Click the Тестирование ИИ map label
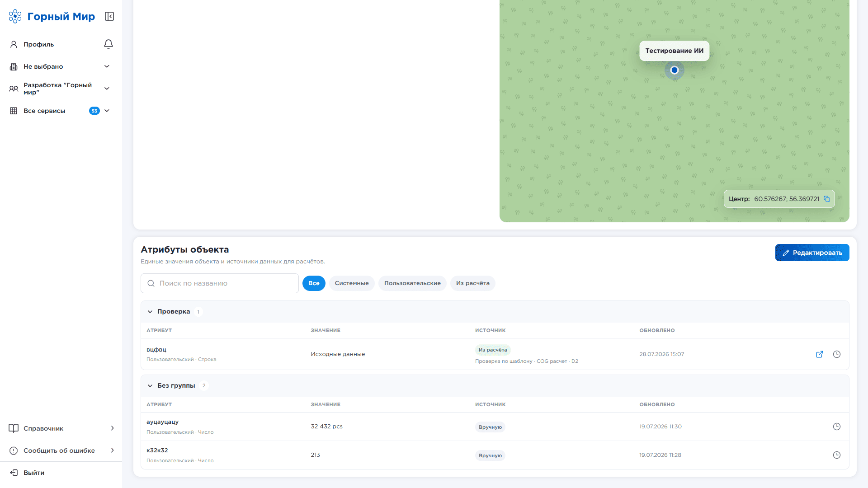 tap(675, 51)
